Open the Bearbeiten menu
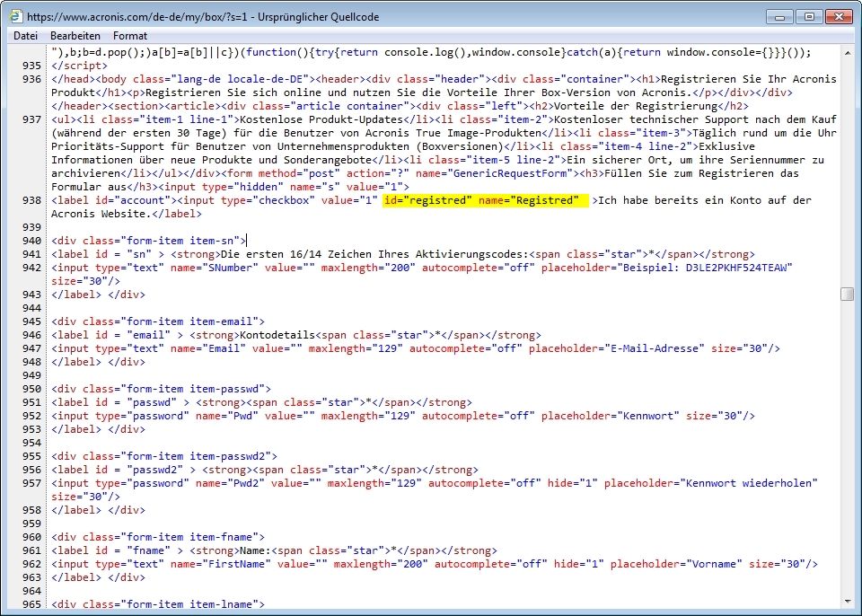 pos(75,36)
